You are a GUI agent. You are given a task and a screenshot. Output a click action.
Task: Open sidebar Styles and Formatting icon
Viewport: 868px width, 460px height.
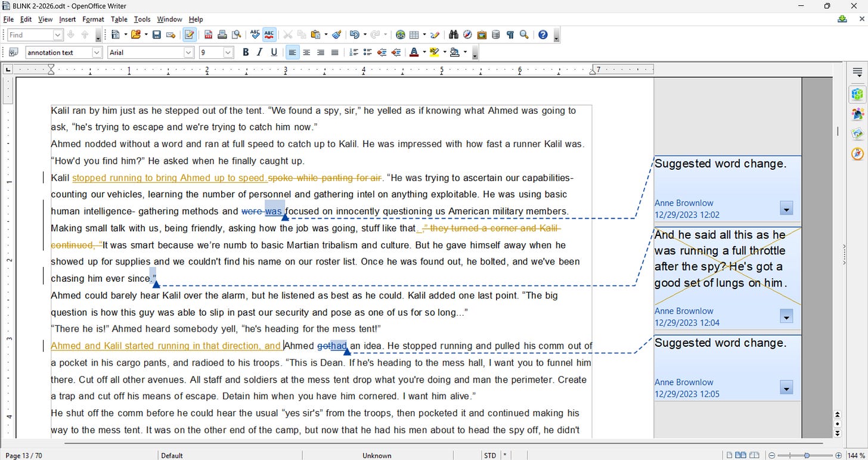857,114
